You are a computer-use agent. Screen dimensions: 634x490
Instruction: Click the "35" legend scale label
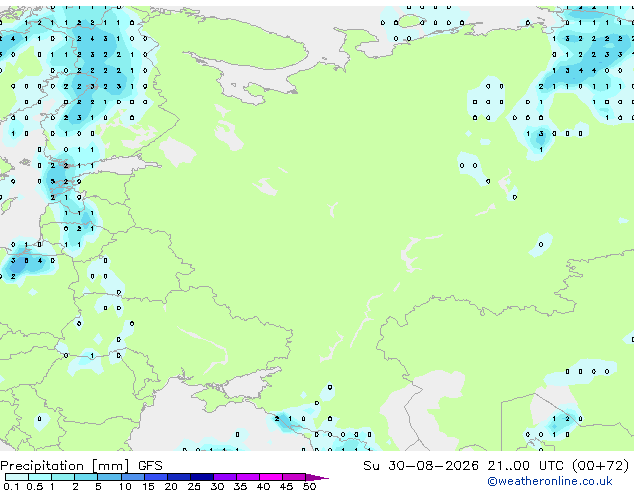pos(240,486)
